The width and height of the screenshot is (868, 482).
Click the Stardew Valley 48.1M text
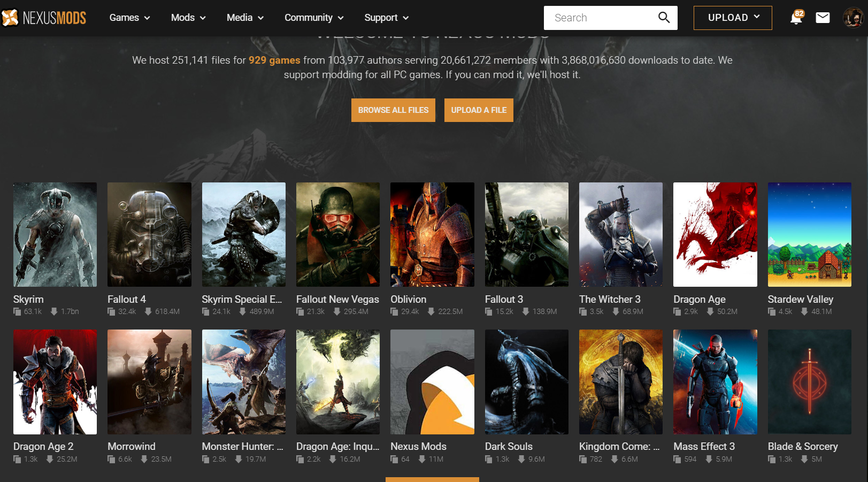tap(821, 311)
